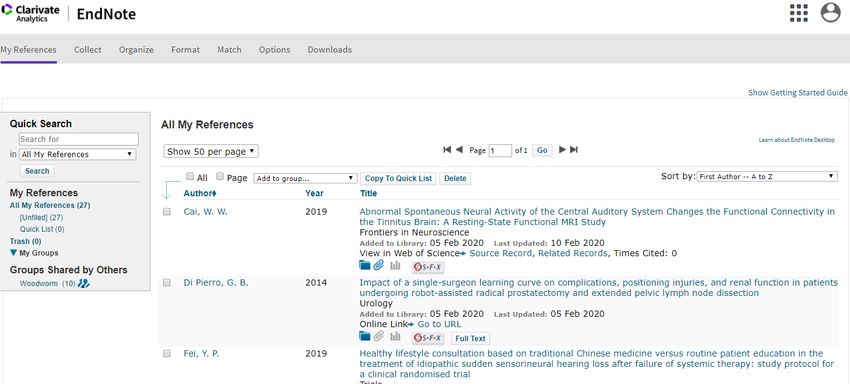Click bar chart figure icon for Cai reference
This screenshot has width=850, height=384.
pyautogui.click(x=395, y=265)
